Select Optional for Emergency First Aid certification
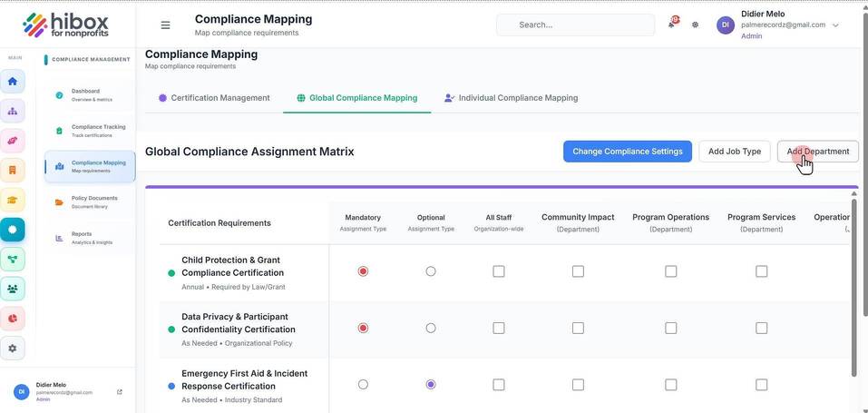This screenshot has height=413, width=868. (431, 384)
